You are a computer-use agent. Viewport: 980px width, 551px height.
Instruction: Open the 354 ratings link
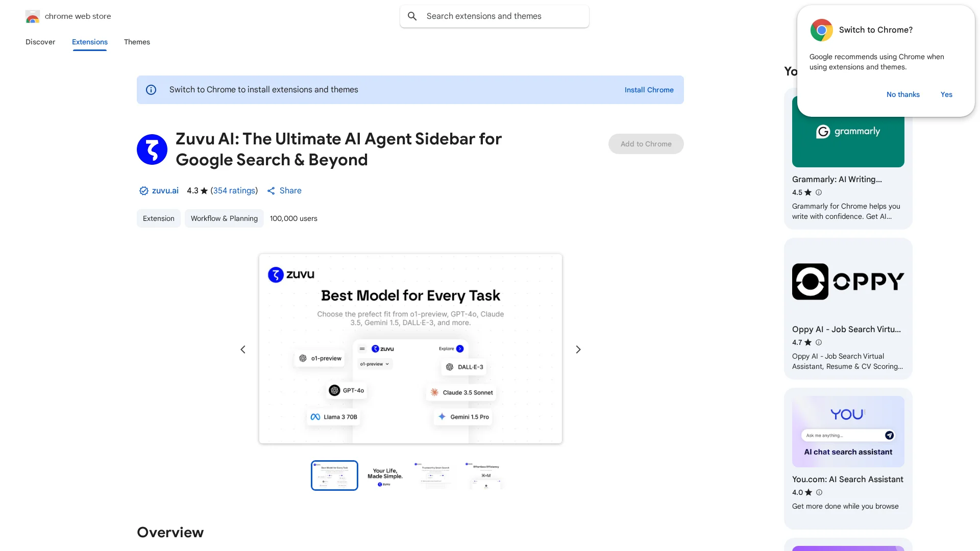point(234,191)
